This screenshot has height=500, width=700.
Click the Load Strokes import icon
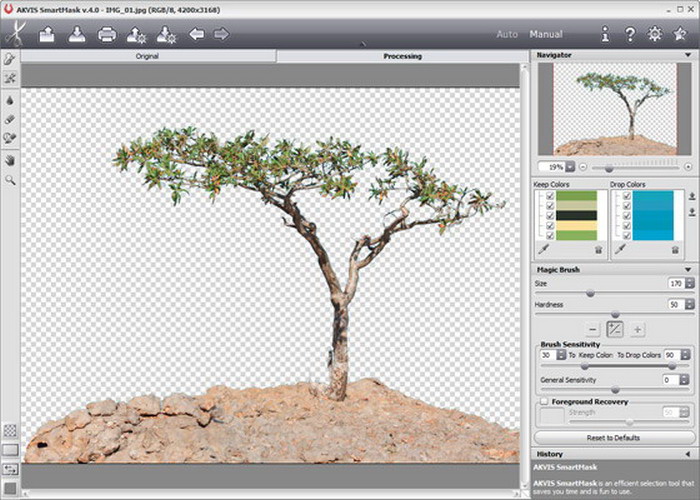(x=136, y=34)
